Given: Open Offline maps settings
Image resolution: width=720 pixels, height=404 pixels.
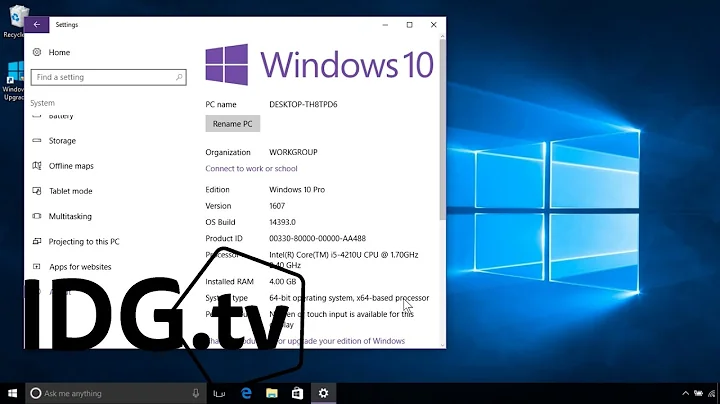Looking at the screenshot, I should pos(71,166).
